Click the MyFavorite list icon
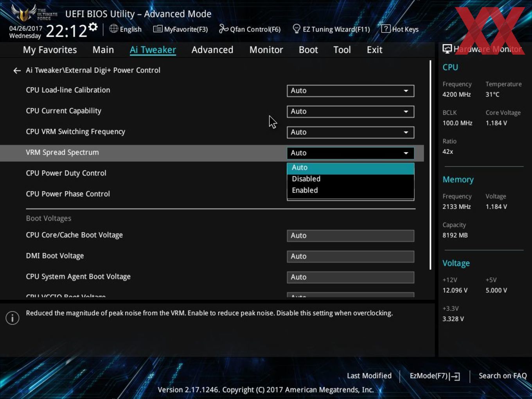The image size is (532, 399). pos(158,29)
